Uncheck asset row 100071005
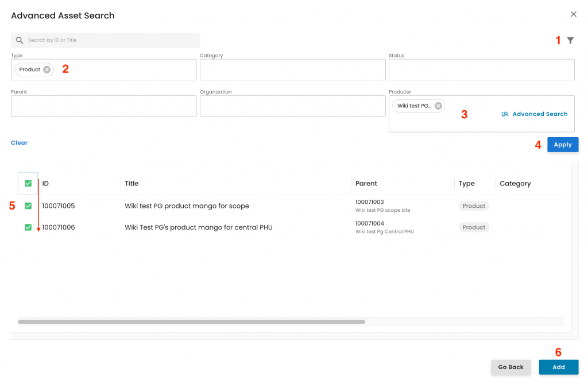 [28, 206]
